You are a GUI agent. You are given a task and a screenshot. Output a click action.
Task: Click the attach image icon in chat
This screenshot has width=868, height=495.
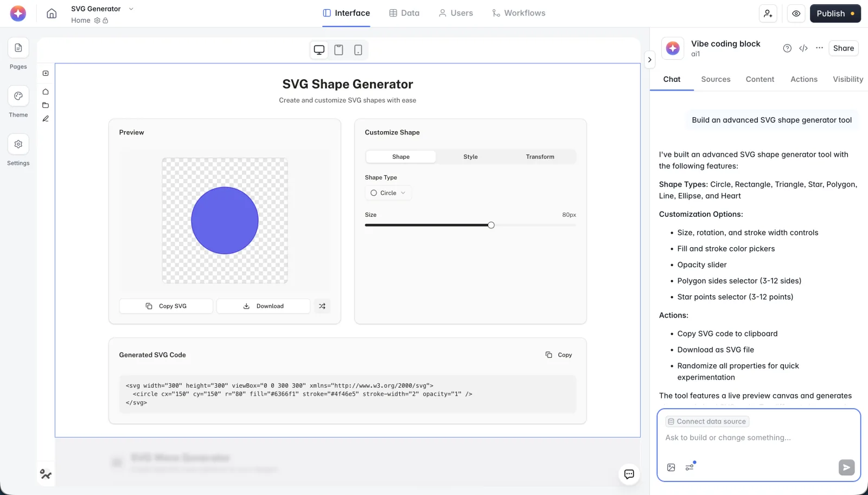pyautogui.click(x=671, y=467)
